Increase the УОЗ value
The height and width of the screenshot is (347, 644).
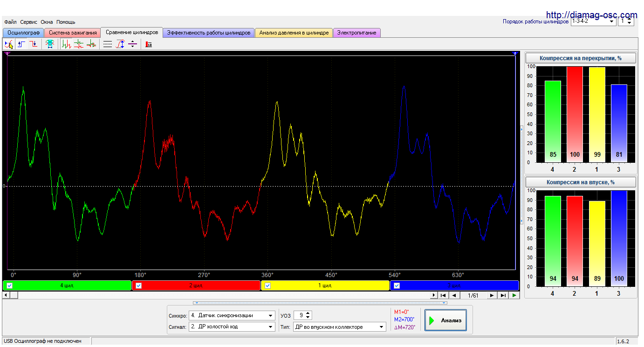click(308, 313)
